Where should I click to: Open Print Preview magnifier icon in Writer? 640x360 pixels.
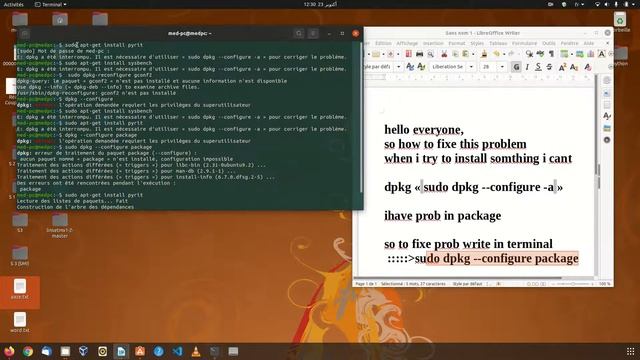[x=430, y=54]
